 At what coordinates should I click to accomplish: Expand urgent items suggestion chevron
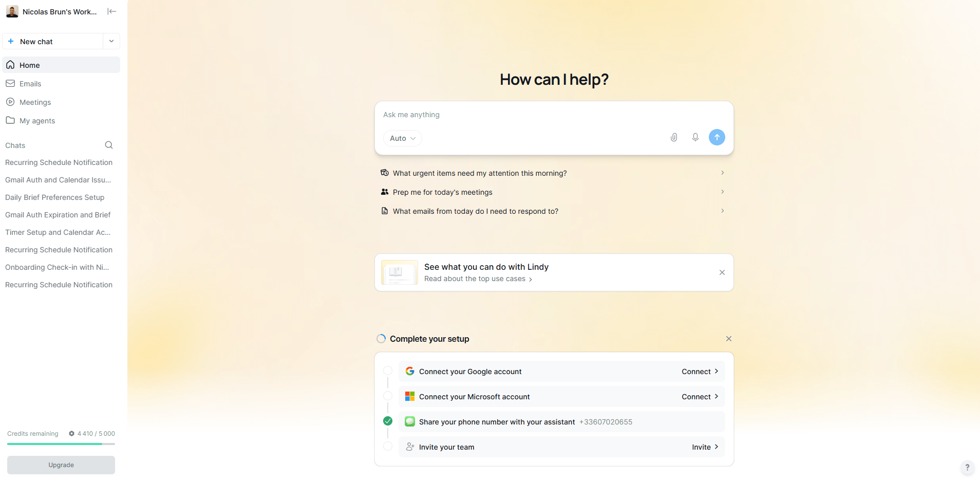click(x=723, y=173)
